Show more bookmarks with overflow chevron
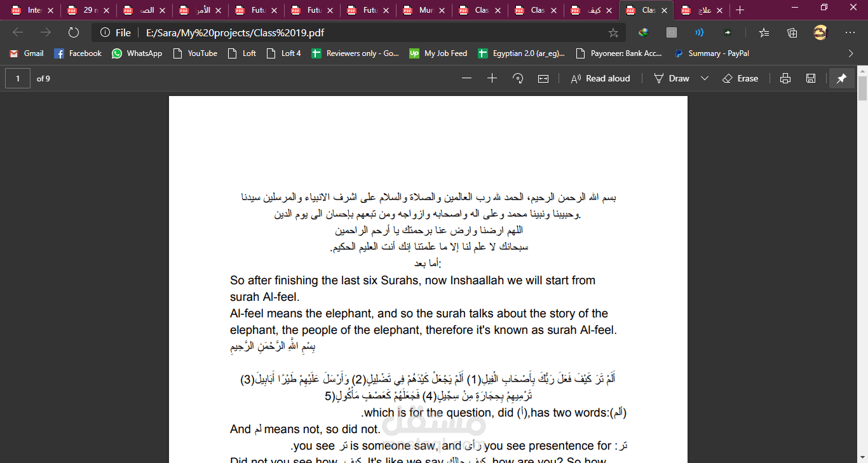The image size is (868, 463). tap(851, 53)
